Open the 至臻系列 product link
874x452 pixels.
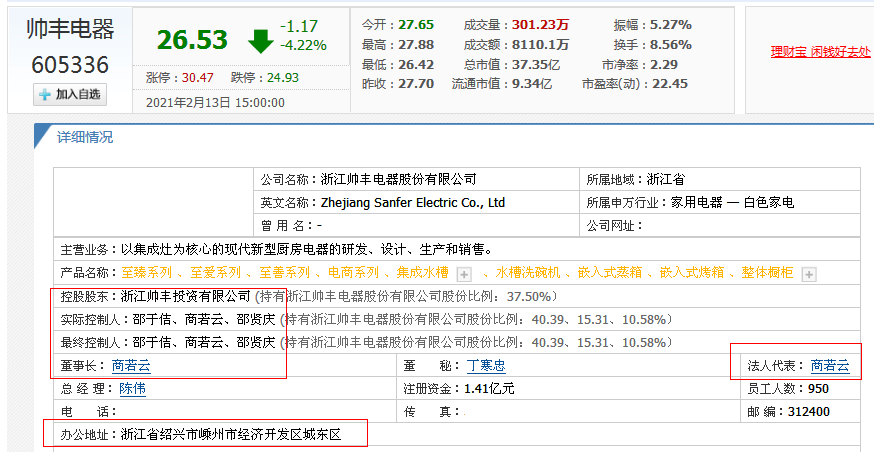click(x=147, y=273)
